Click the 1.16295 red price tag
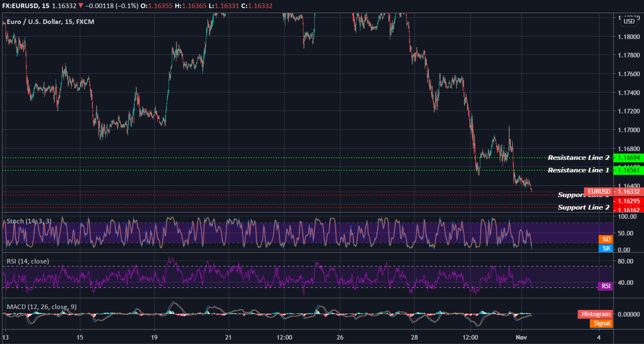The height and width of the screenshot is (344, 644). [x=629, y=201]
